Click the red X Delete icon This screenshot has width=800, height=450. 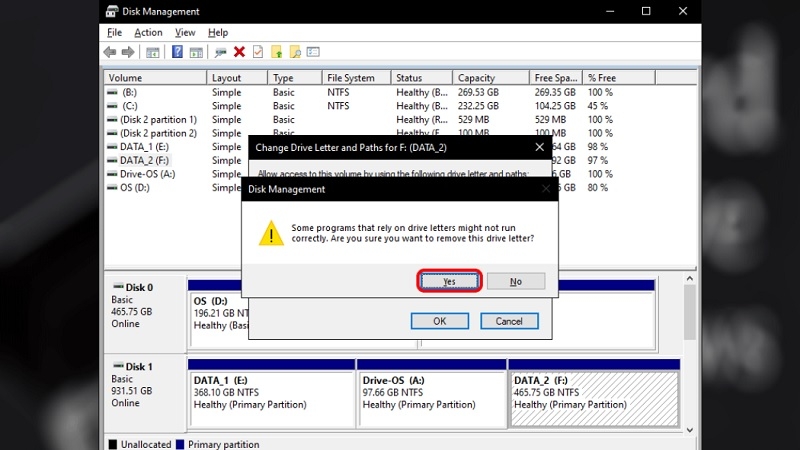coord(239,52)
